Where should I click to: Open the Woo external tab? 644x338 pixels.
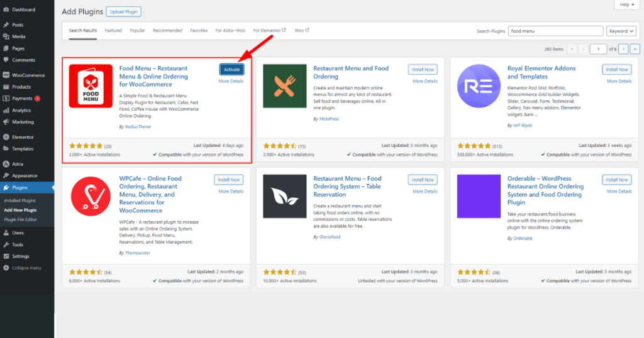click(x=302, y=30)
